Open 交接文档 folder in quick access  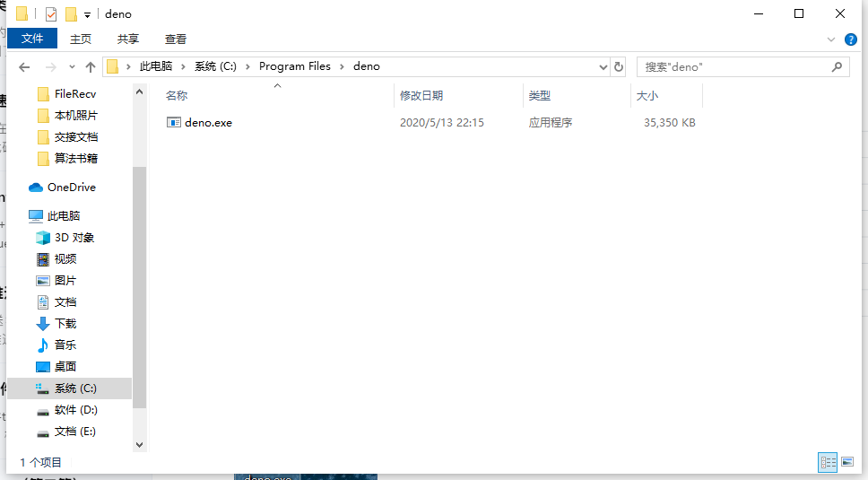pyautogui.click(x=67, y=136)
